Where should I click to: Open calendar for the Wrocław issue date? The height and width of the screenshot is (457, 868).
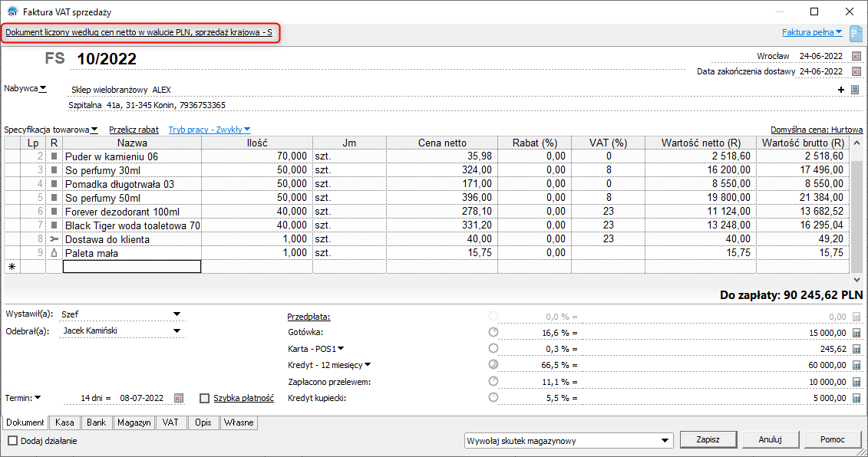(x=856, y=57)
